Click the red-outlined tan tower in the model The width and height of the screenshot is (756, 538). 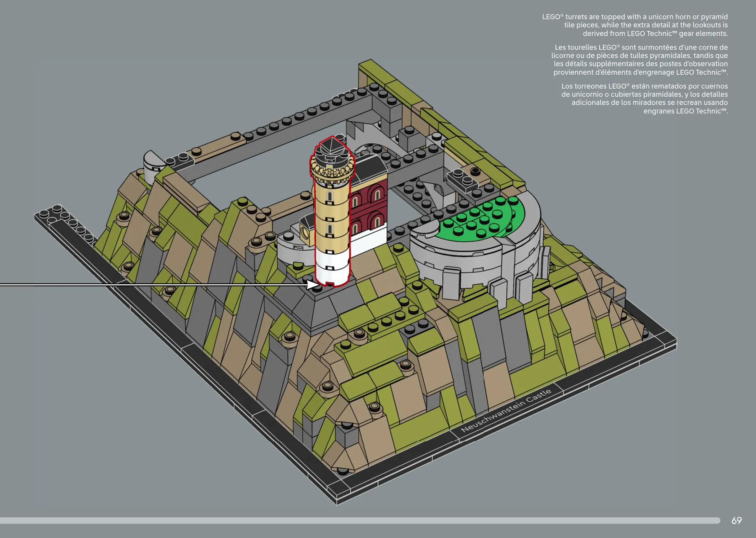click(x=332, y=212)
